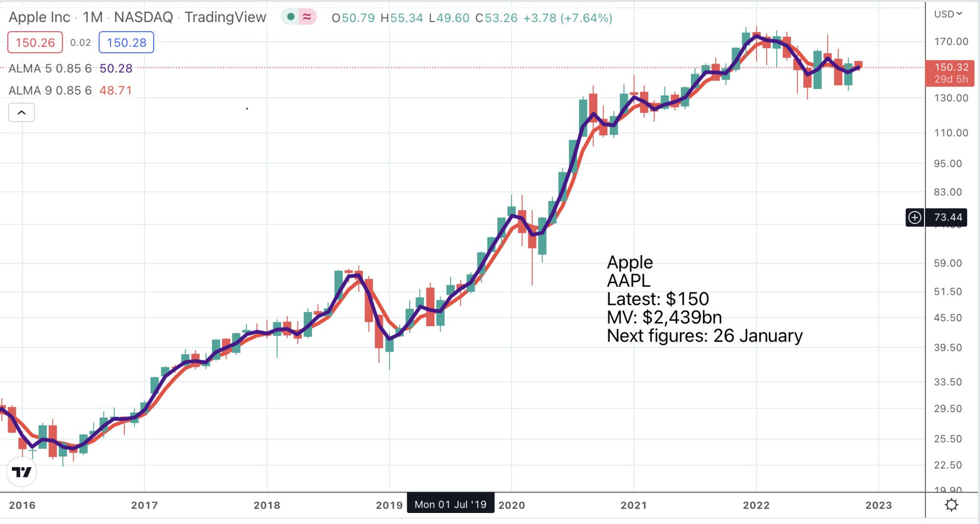The image size is (980, 524).
Task: Select the ALMA 9 0.85 6 indicator legend
Action: 50,90
